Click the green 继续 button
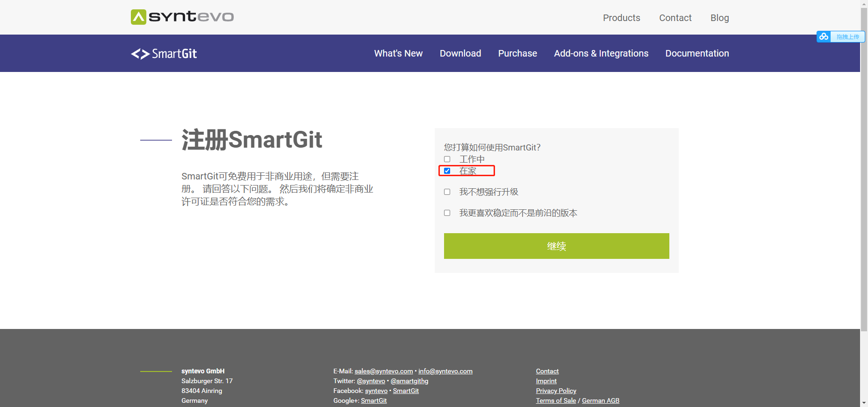The image size is (868, 407). pos(556,246)
